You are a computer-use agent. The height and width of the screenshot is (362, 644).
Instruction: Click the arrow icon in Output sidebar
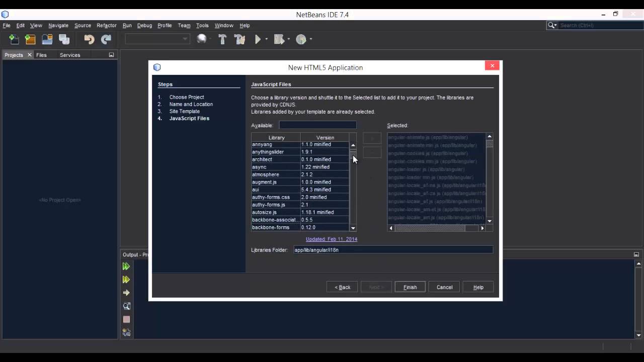(x=126, y=293)
